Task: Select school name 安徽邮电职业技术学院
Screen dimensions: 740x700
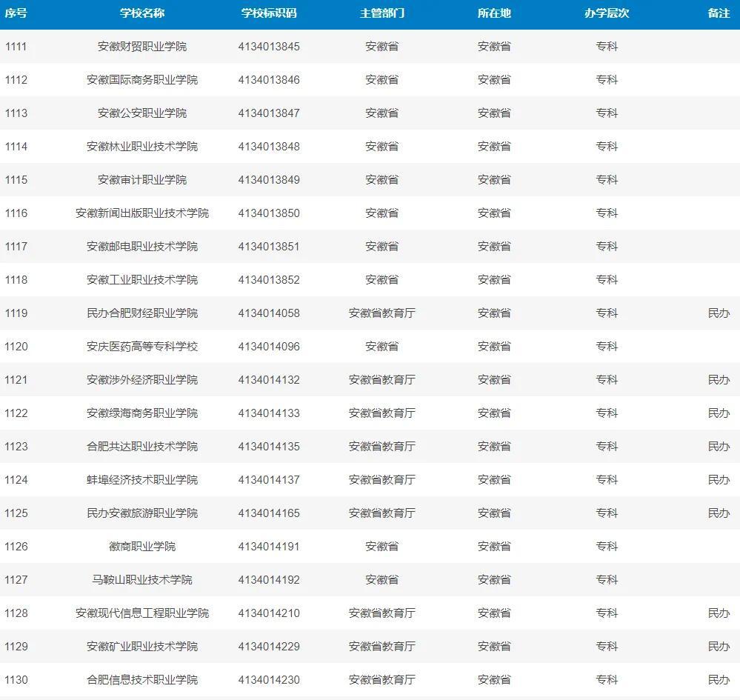Action: (x=142, y=247)
